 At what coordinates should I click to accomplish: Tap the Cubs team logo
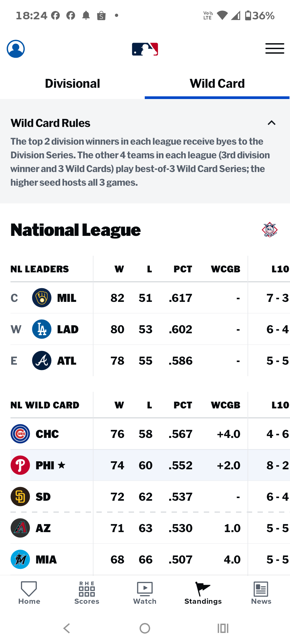[x=20, y=434]
